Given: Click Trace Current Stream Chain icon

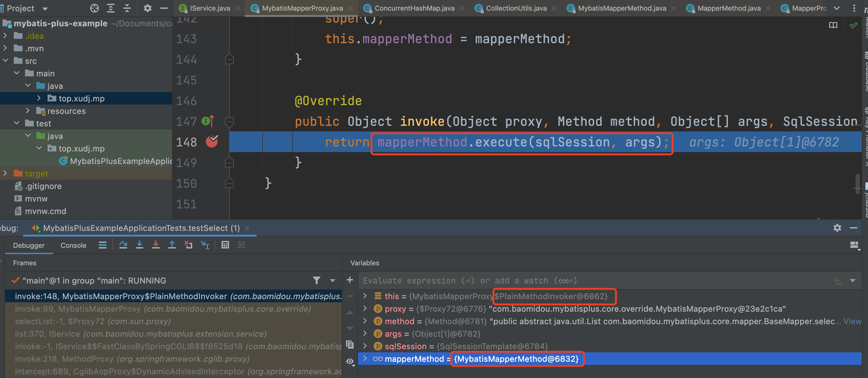Looking at the screenshot, I should point(241,245).
